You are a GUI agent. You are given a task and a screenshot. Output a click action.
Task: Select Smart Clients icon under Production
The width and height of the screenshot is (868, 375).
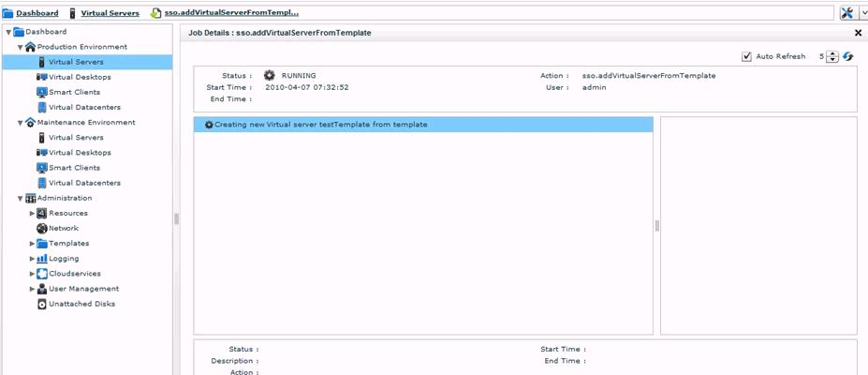click(x=41, y=92)
